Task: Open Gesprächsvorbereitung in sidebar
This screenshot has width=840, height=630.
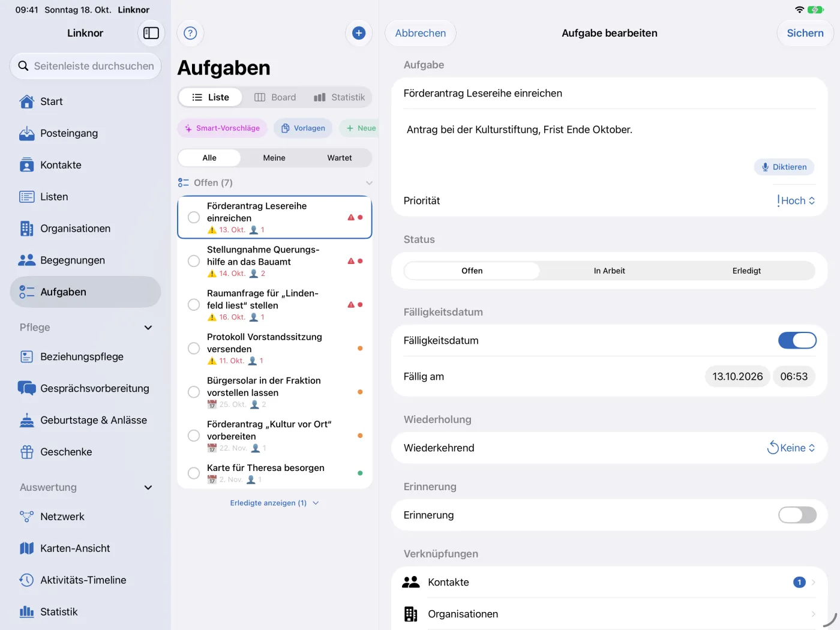Action: (85, 388)
